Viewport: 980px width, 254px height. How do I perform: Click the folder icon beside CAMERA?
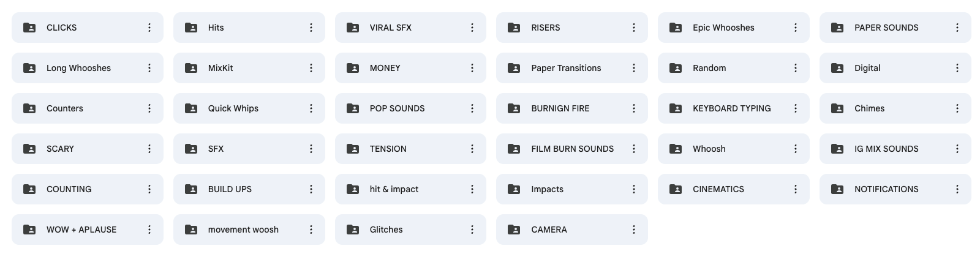click(x=514, y=230)
